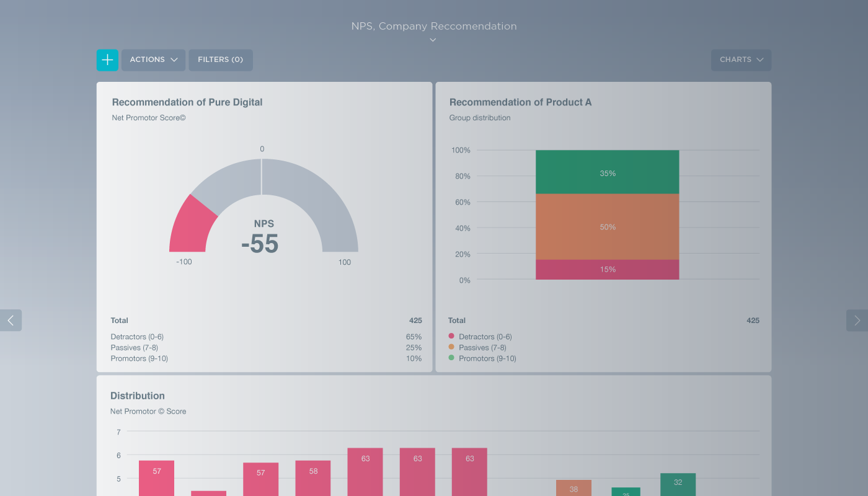
Task: Select the Recommendation of Pure Digital card title
Action: click(x=187, y=102)
